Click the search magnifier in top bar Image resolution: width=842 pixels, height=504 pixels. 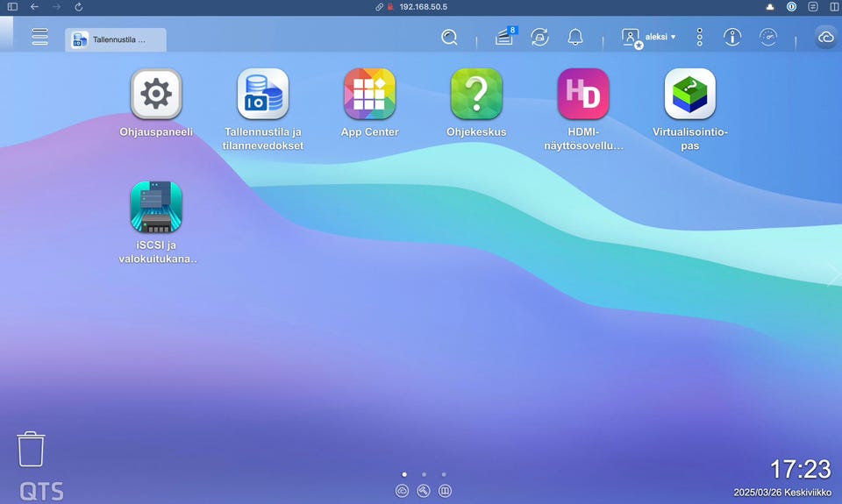click(x=449, y=38)
